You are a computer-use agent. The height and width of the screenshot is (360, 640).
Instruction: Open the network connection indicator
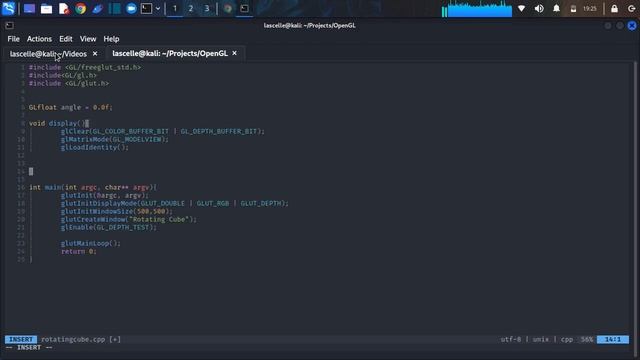(x=522, y=9)
